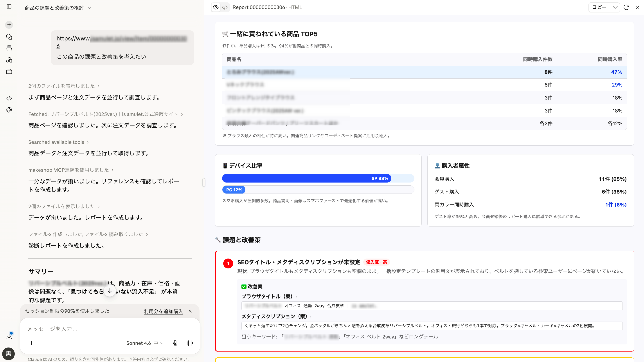Open the palette icon in sidebar
The width and height of the screenshot is (644, 362).
tap(9, 110)
